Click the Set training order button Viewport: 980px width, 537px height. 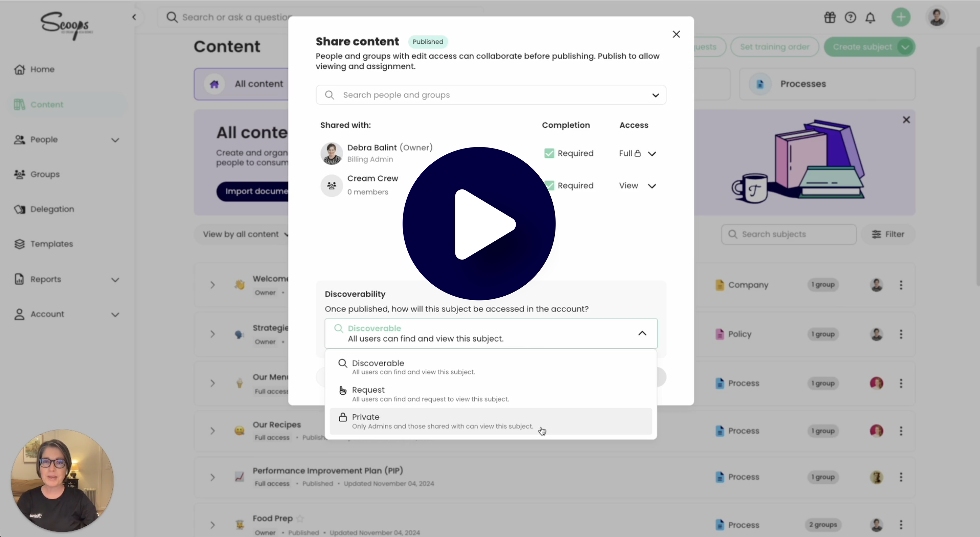[774, 46]
